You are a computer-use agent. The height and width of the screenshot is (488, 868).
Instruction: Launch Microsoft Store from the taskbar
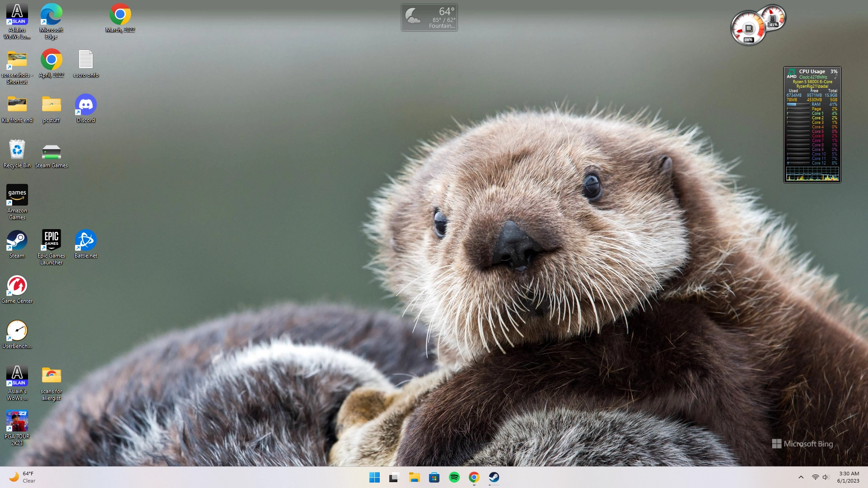click(434, 478)
